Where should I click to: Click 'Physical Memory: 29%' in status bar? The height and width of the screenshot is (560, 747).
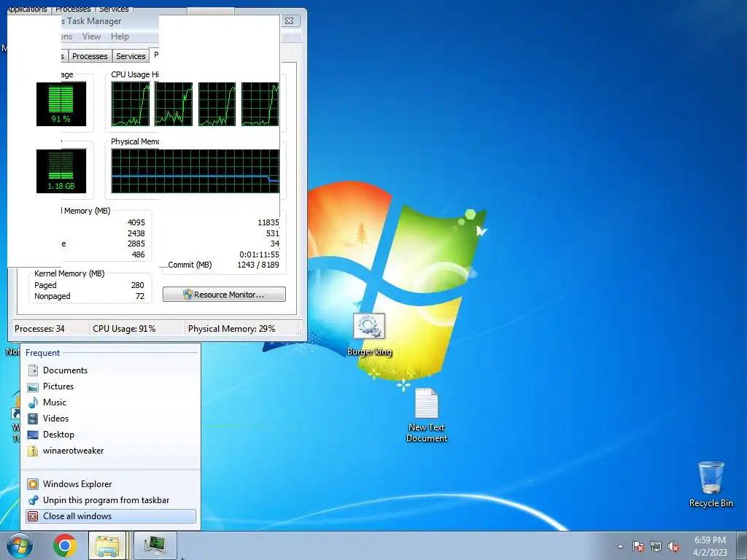point(231,329)
